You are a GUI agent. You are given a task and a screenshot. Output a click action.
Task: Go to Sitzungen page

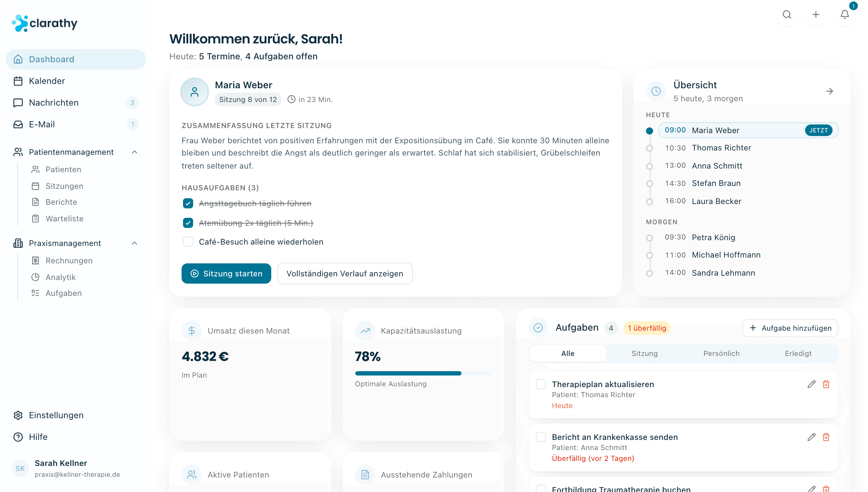click(64, 186)
